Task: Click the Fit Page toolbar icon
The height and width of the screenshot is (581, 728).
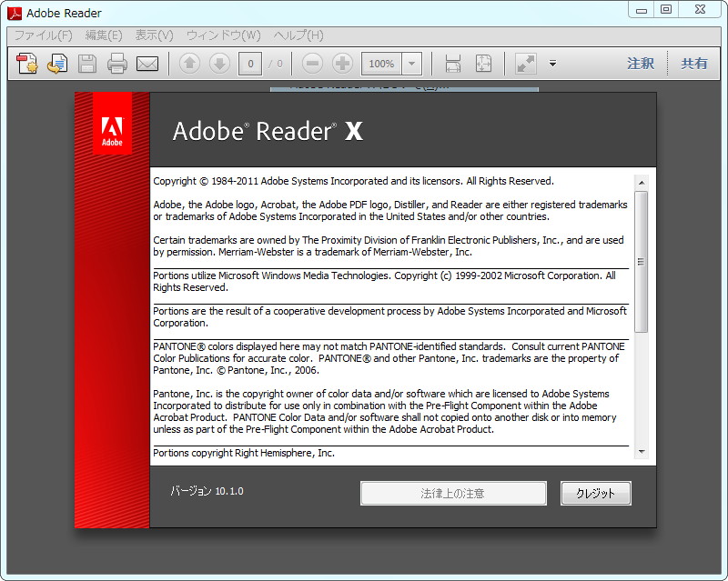Action: click(483, 64)
